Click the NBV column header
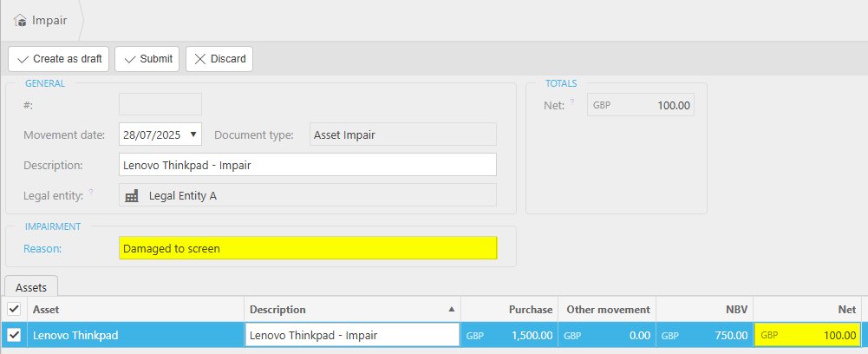The image size is (868, 354). [705, 310]
